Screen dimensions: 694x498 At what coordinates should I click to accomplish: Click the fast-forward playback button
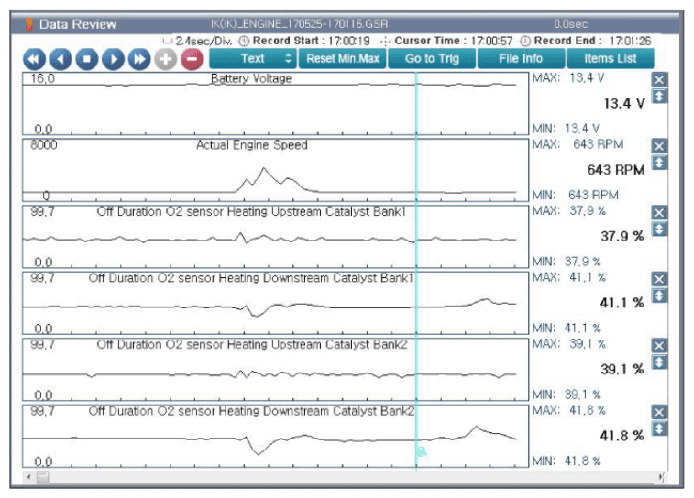138,59
